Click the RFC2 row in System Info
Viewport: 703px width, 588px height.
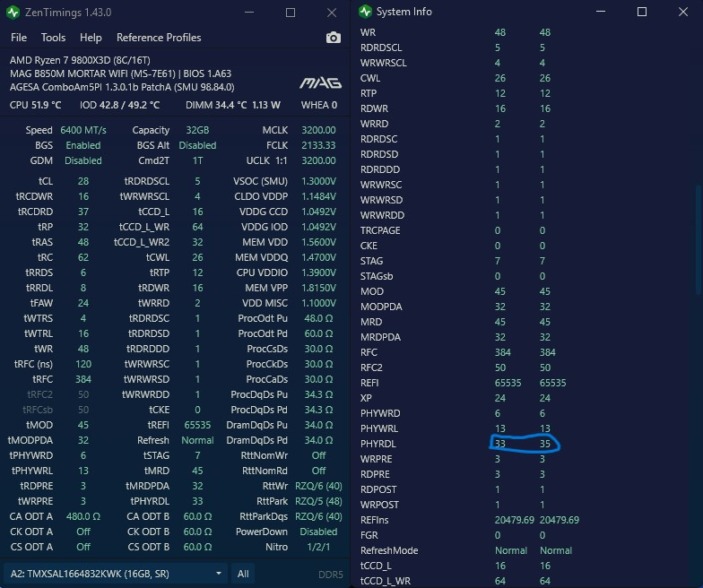[456, 367]
